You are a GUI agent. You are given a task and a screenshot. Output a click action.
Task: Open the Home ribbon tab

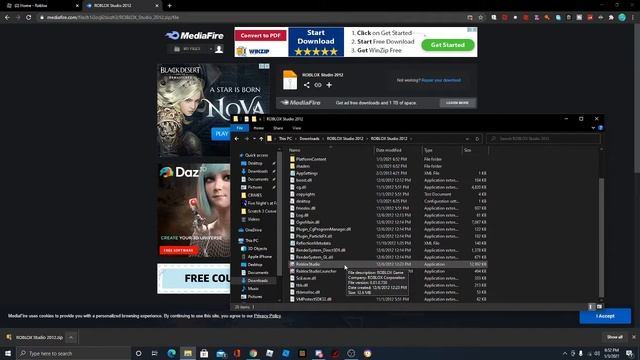(258, 128)
